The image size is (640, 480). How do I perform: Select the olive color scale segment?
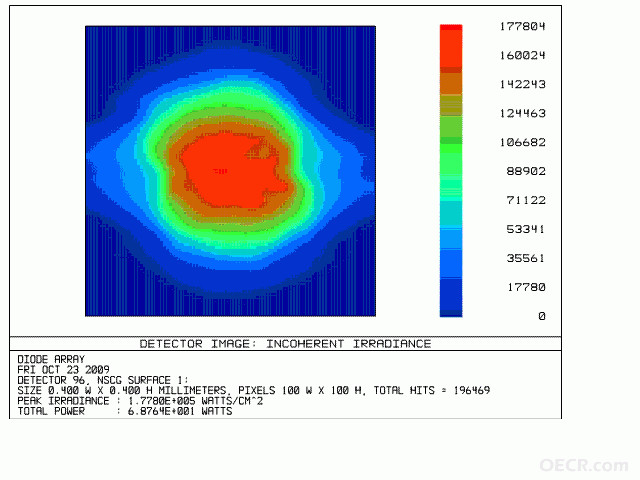(451, 106)
